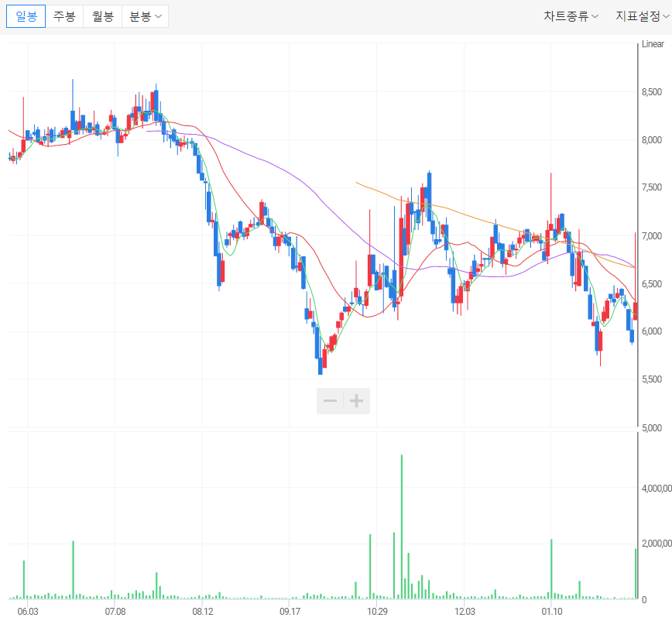Click the 8,500 price axis label
Screen dimensions: 672x621
(x=651, y=91)
